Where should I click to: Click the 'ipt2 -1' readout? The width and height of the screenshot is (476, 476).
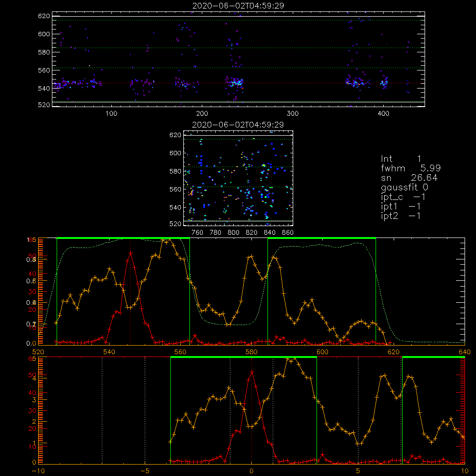pos(401,216)
